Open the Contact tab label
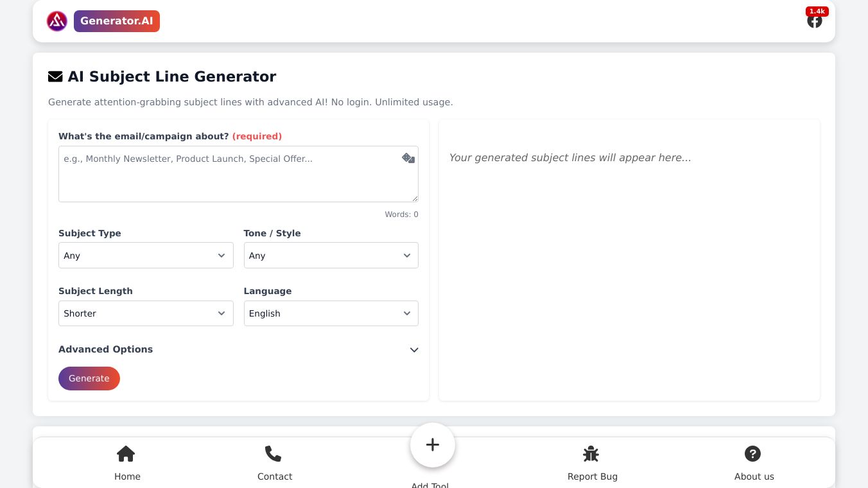868x488 pixels. (x=275, y=476)
